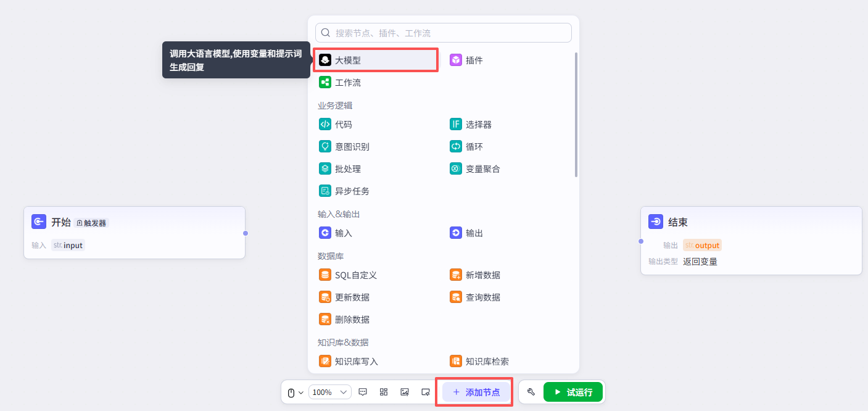Click the 添加节点 add node button
This screenshot has height=411, width=868.
coord(474,392)
